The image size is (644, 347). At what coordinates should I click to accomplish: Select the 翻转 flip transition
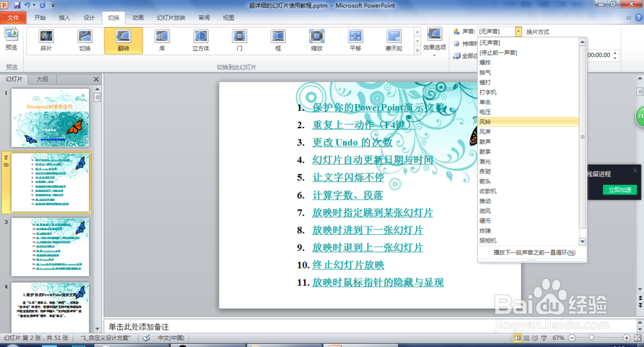123,41
